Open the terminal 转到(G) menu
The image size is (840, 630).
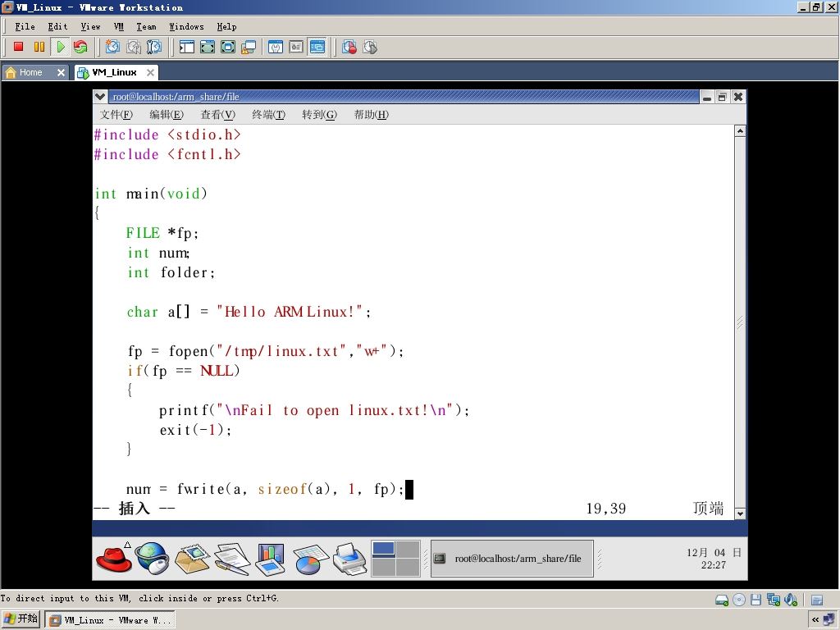pos(319,115)
